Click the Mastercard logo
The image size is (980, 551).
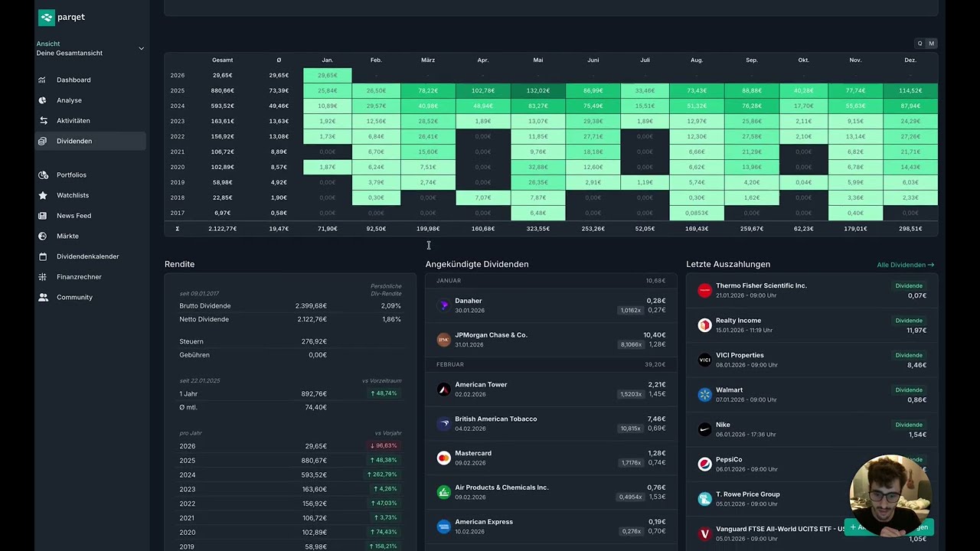point(443,458)
